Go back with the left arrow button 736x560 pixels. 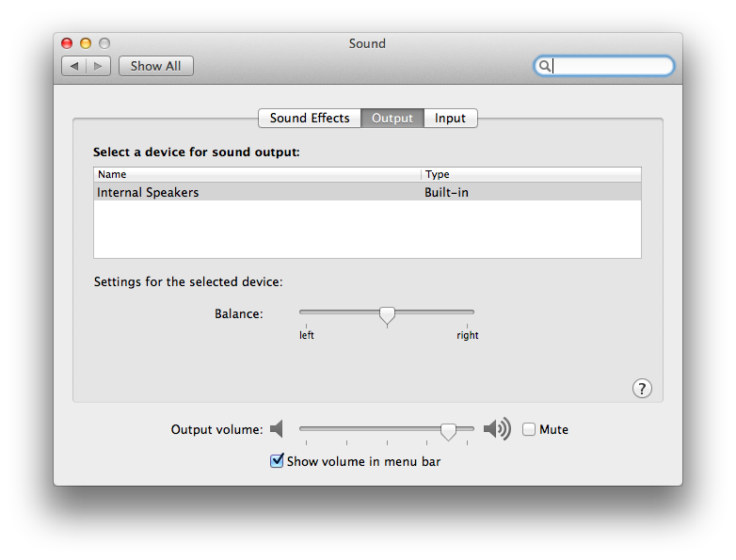pos(74,66)
